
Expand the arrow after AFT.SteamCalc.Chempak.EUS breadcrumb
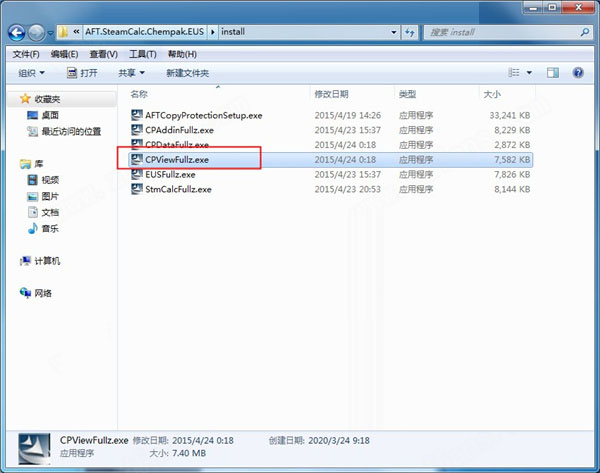[x=212, y=32]
